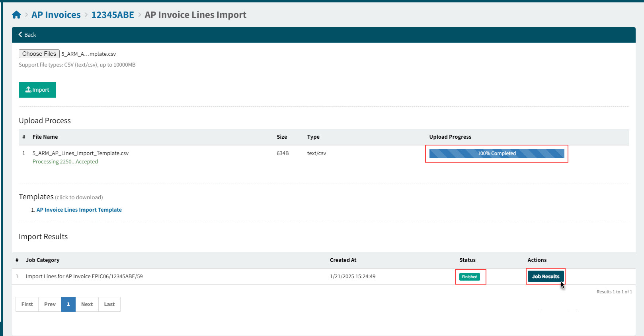
Task: Click the Job Category column header
Action: [43, 260]
